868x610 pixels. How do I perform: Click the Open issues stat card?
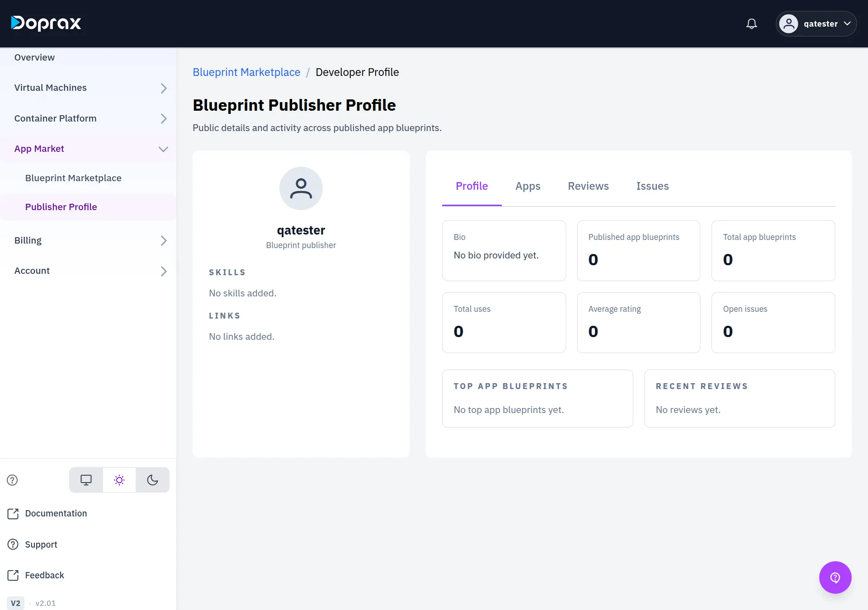(773, 323)
